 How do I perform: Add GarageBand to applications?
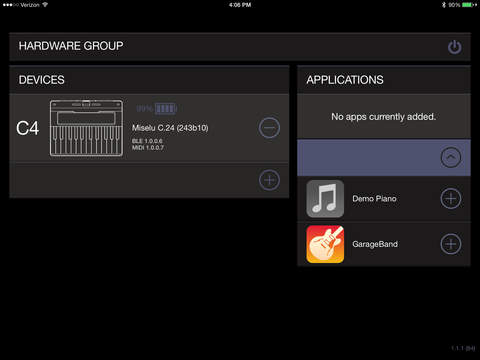(x=451, y=244)
